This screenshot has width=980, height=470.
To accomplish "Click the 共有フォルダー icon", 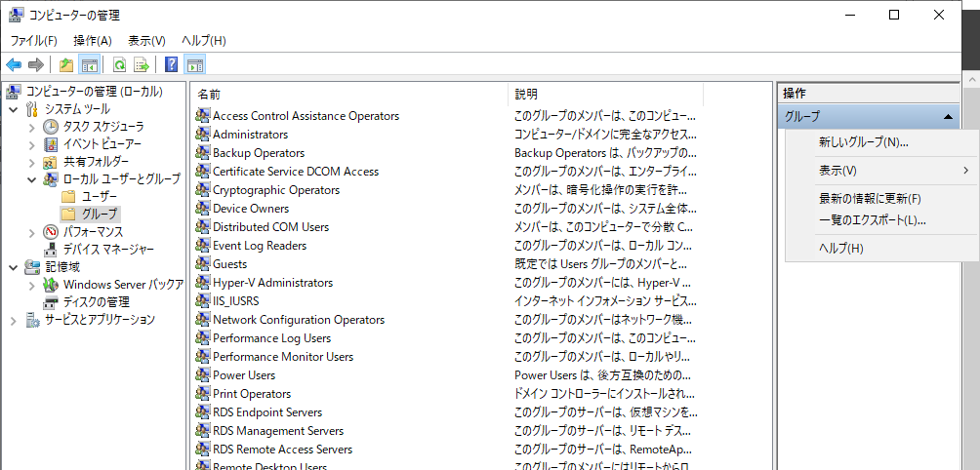I will [51, 162].
